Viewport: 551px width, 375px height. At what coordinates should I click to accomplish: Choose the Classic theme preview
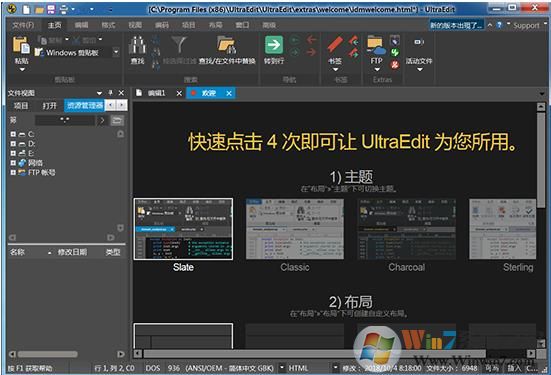click(x=295, y=229)
